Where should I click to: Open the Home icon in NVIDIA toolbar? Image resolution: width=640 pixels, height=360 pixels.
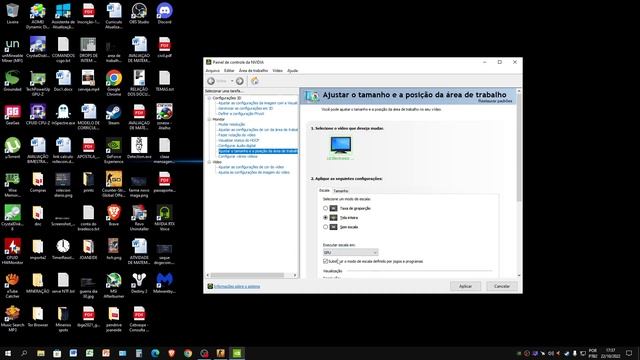(x=255, y=81)
